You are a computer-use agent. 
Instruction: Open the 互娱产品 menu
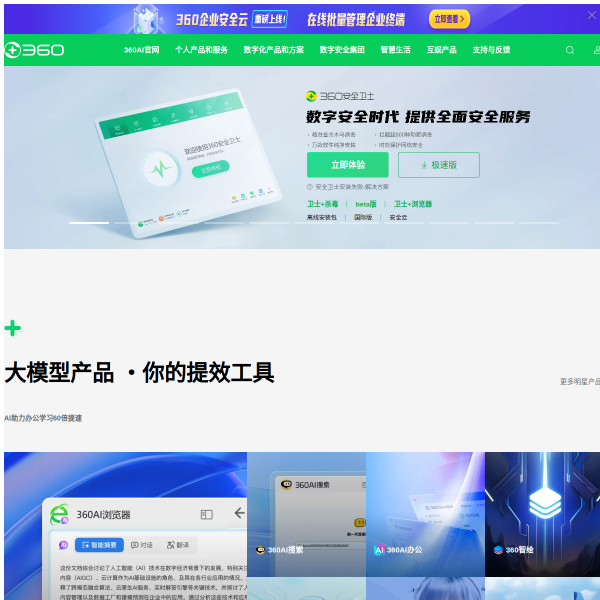(x=442, y=50)
